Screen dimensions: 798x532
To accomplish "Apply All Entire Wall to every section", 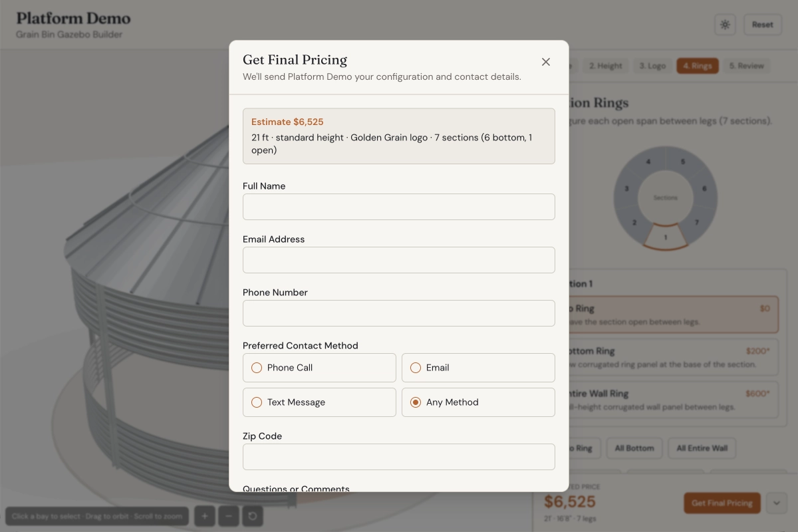I will coord(702,448).
